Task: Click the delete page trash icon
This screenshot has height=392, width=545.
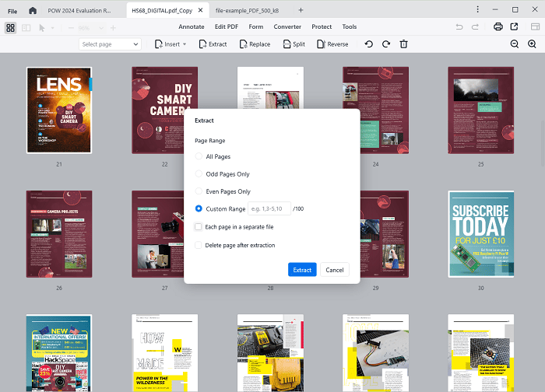Action: (x=403, y=44)
